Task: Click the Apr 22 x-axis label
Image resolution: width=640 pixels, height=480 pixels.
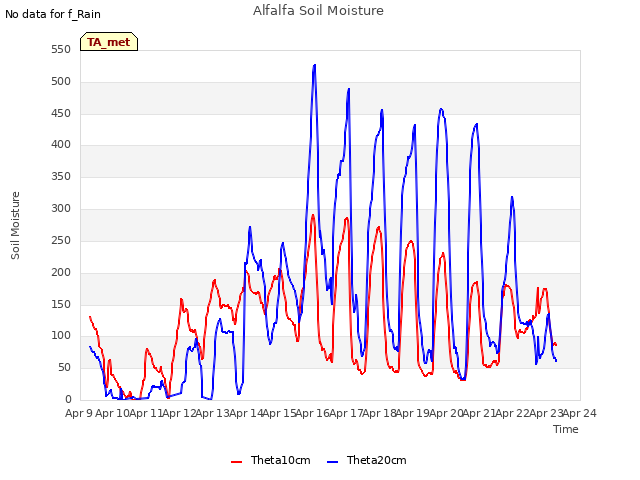Action: tap(512, 413)
